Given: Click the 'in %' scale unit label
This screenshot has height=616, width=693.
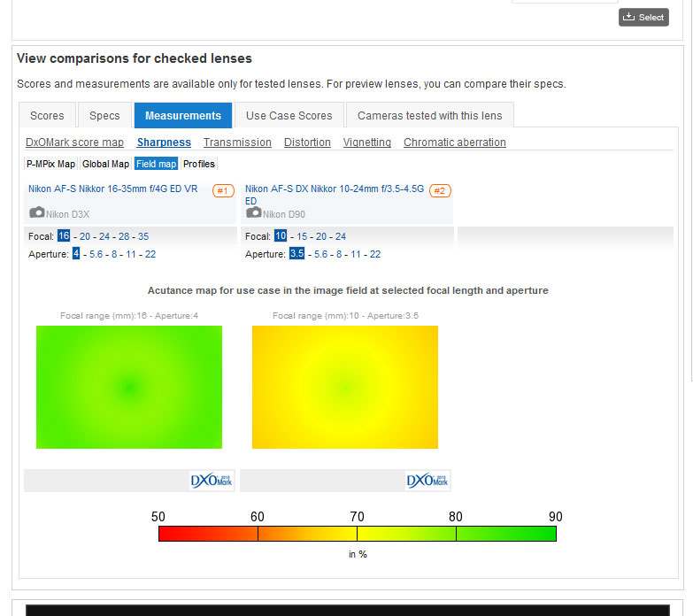Looking at the screenshot, I should pyautogui.click(x=358, y=554).
